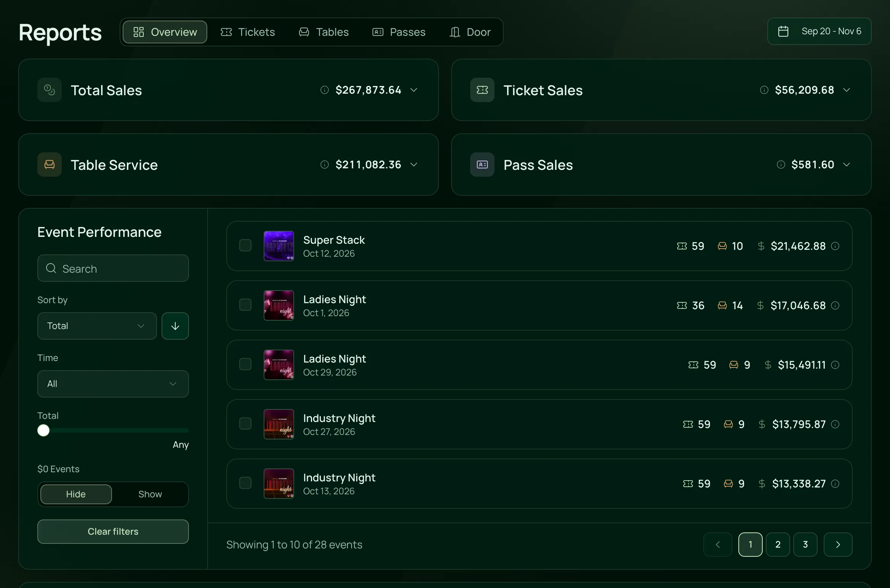
Task: Click the Table Service sofa icon
Action: pyautogui.click(x=50, y=165)
